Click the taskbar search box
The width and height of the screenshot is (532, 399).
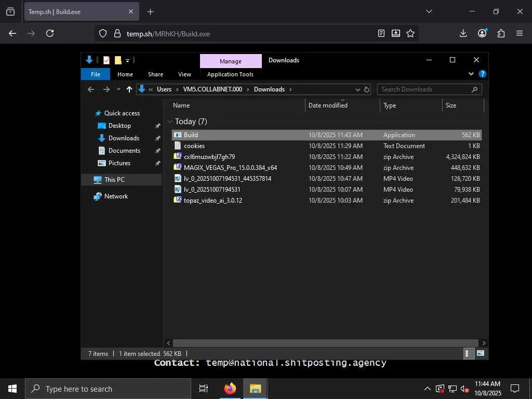[108, 389]
